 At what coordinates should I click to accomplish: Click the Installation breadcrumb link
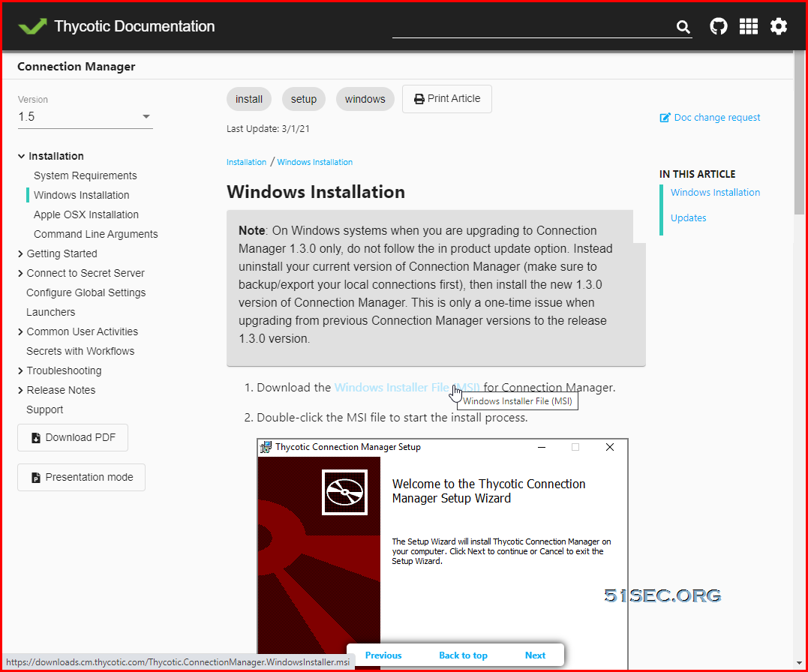point(246,162)
